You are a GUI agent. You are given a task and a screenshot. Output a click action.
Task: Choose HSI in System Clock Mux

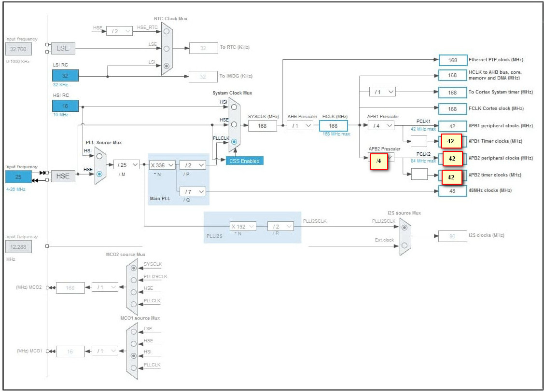[234, 107]
